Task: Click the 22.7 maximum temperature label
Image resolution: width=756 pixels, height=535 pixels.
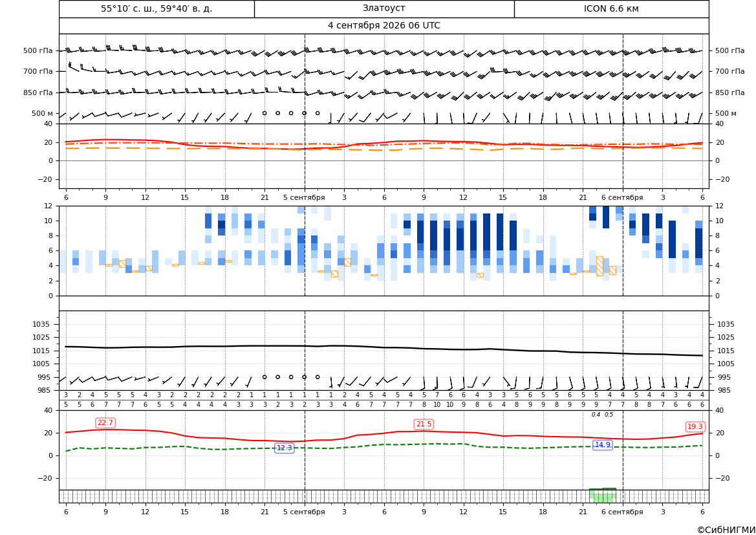Action: [105, 423]
